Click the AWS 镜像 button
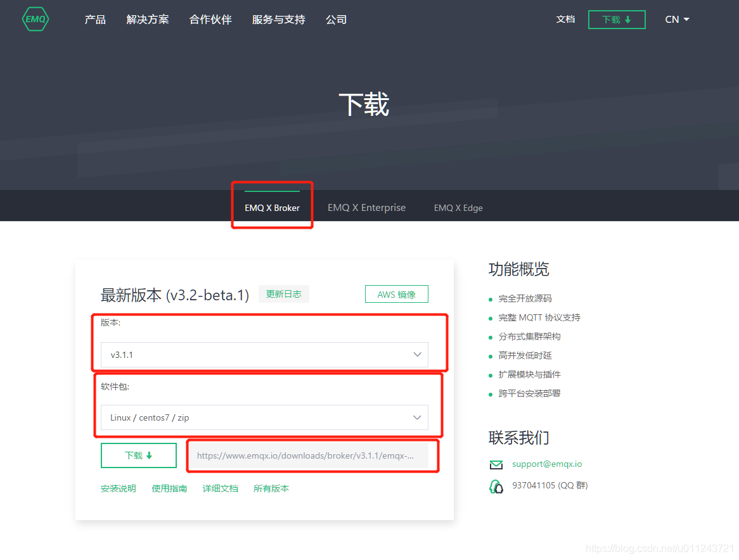This screenshot has height=560, width=739. [396, 295]
